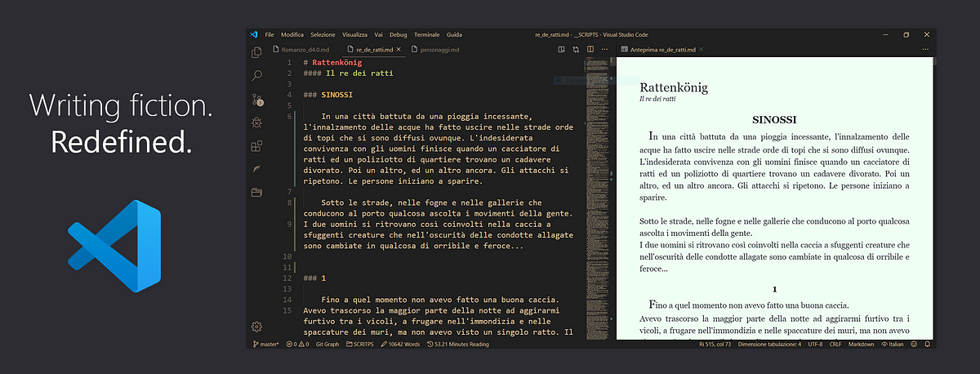Open the preview pane More Actions ellipsis
The image size is (980, 374).
pos(925,50)
